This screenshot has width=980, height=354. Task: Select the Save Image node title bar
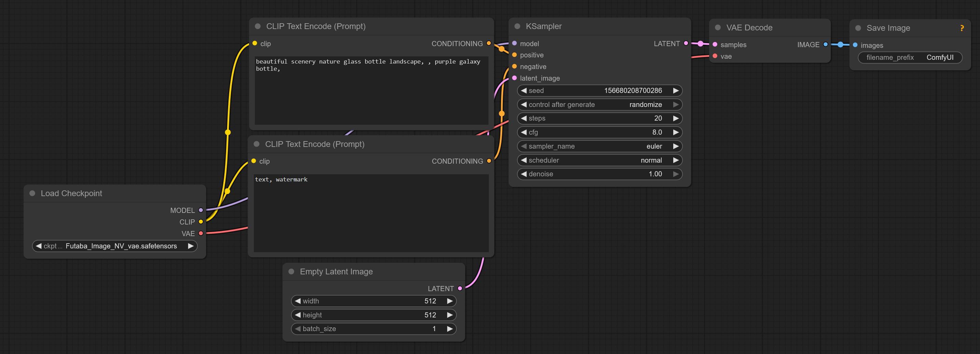tap(888, 28)
